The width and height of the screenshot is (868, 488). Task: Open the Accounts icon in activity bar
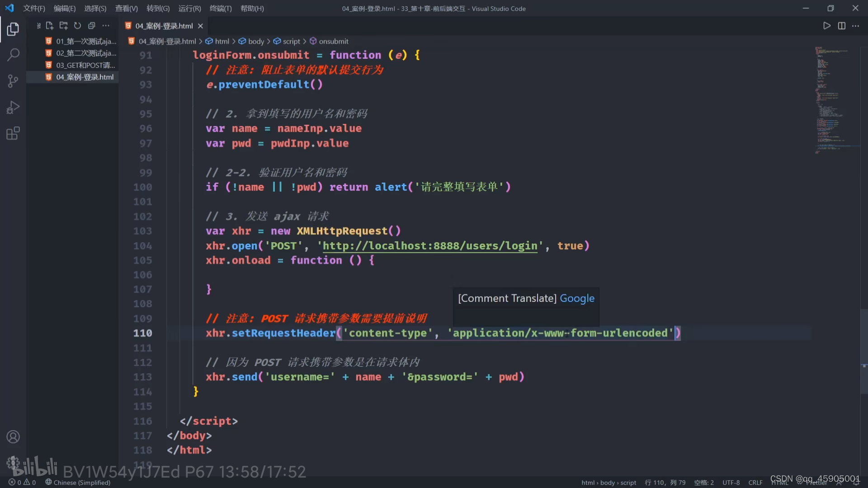13,437
